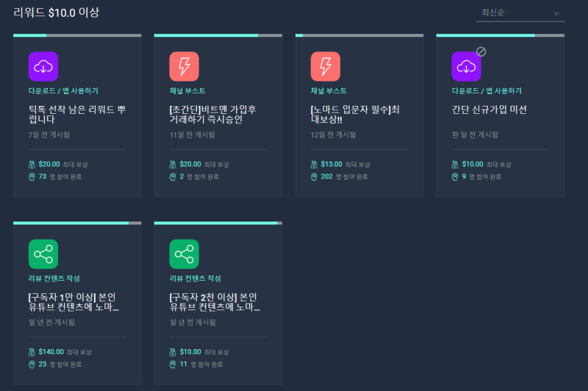This screenshot has height=391, width=588.
Task: Click red lightning icon on 비트맨 가입후 card
Action: [184, 66]
